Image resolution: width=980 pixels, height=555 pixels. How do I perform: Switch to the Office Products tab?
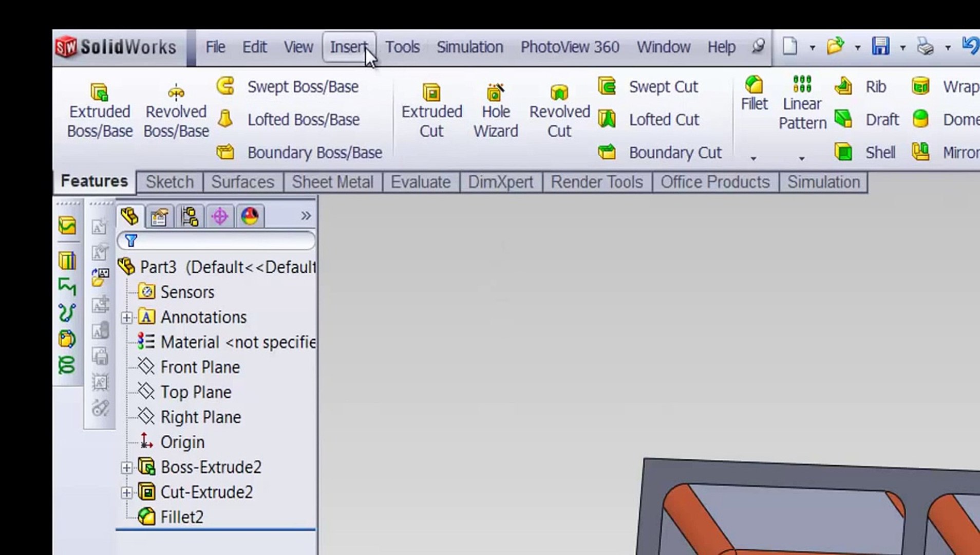pos(715,182)
